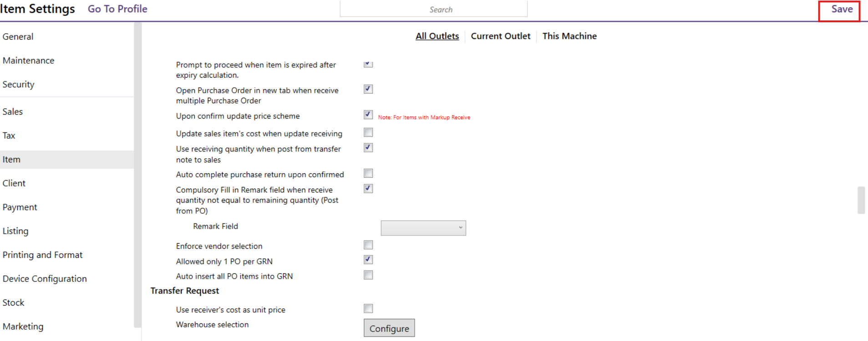Screen dimensions: 868x341
Task: Click the main panel vertical scrollbar thumb
Action: click(x=861, y=200)
